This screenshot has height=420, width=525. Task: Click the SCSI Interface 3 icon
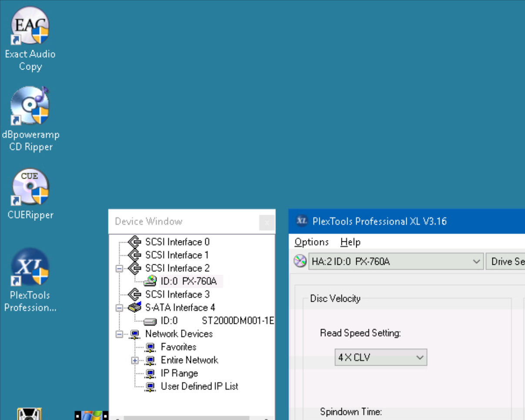pyautogui.click(x=135, y=294)
